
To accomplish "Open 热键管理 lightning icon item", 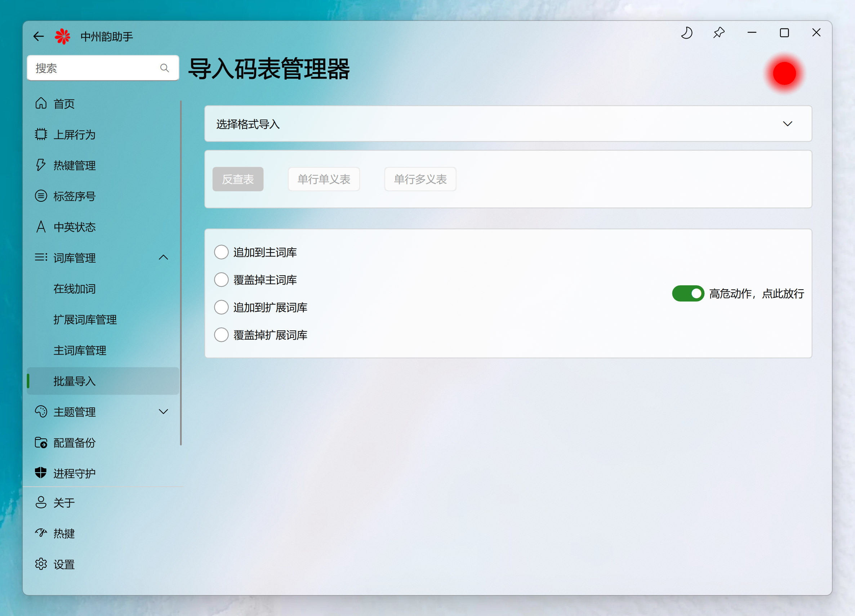I will point(41,165).
